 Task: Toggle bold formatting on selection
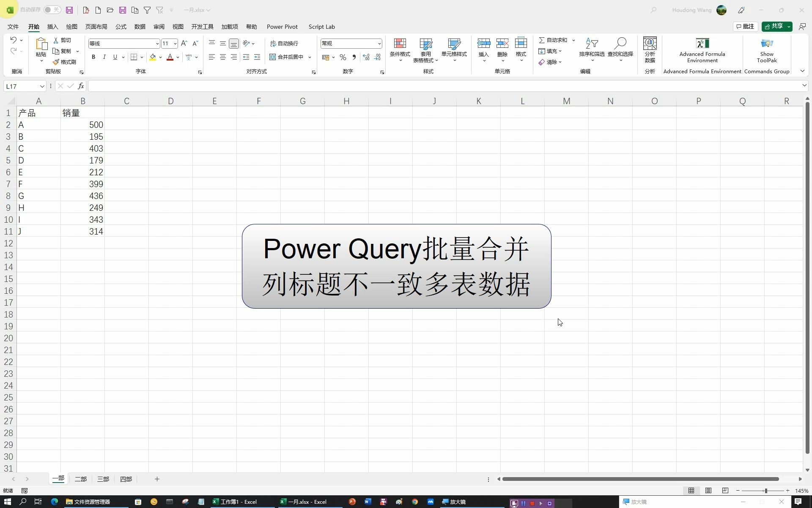pos(93,57)
